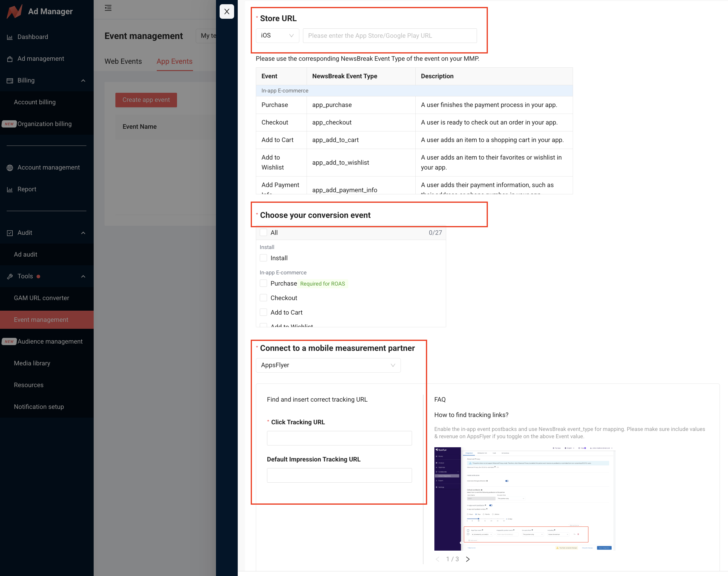Viewport: 728px width, 576px height.
Task: Check the Install conversion event checkbox
Action: (263, 258)
